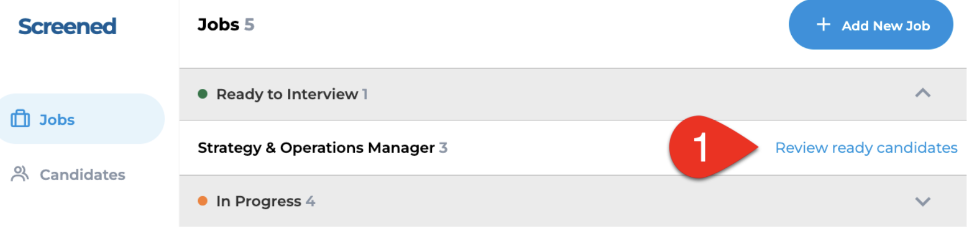Collapse the Ready to Interview section chevron

coord(922,93)
